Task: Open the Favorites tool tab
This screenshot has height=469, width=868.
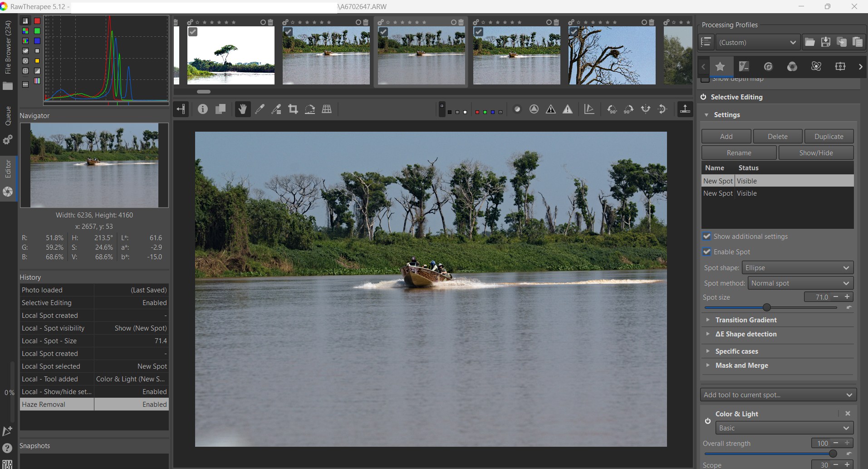Action: coord(720,67)
